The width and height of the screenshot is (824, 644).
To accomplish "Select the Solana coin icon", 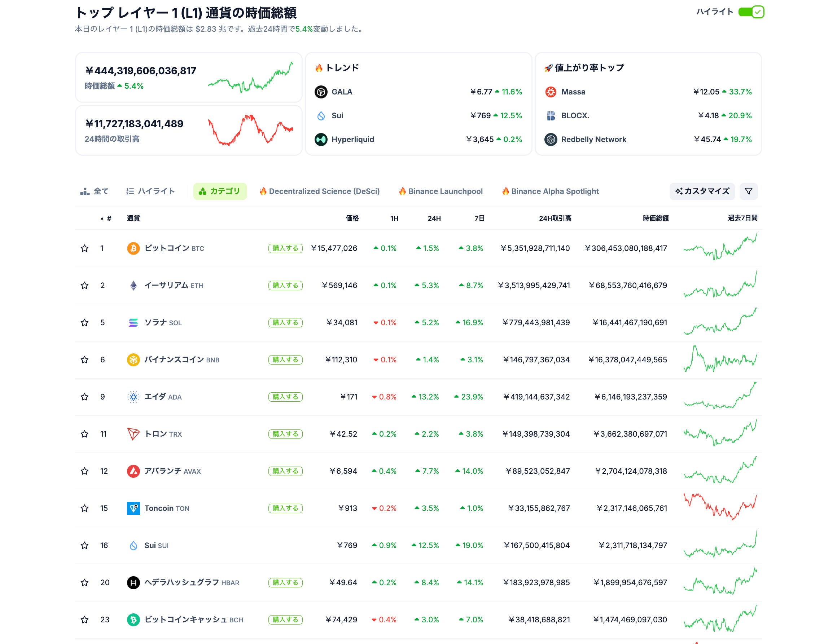I will point(133,322).
